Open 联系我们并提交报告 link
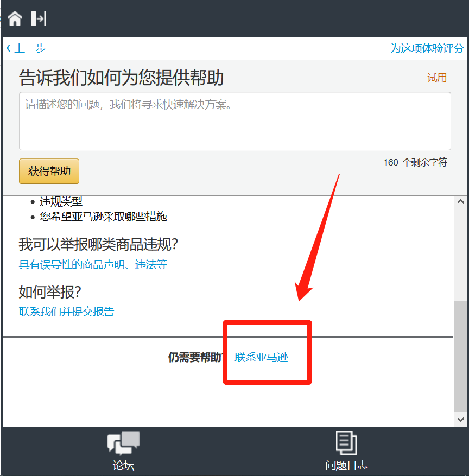Viewport: 469px width, 476px height. pyautogui.click(x=66, y=312)
